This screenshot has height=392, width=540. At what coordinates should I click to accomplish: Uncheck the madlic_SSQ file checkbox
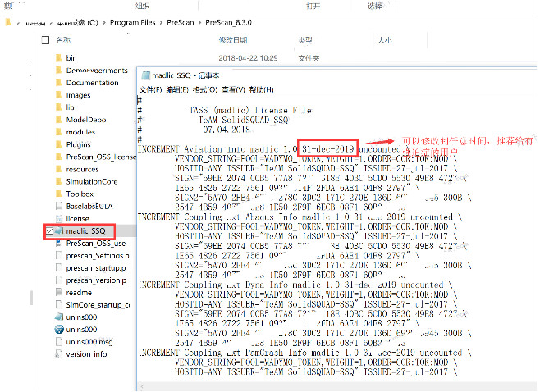click(48, 232)
